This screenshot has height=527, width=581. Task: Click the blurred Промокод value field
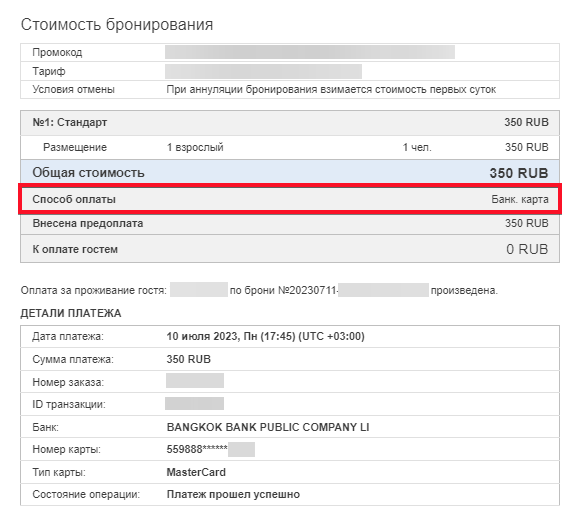pyautogui.click(x=310, y=52)
